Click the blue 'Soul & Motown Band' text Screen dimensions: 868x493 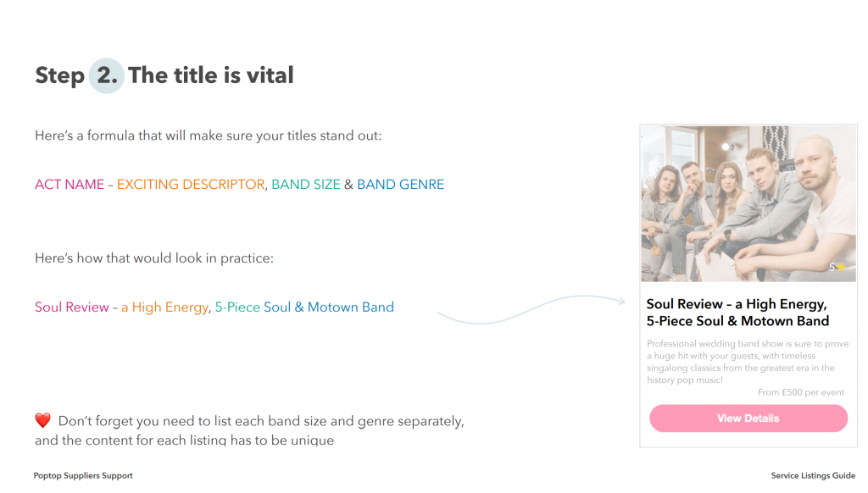[329, 307]
